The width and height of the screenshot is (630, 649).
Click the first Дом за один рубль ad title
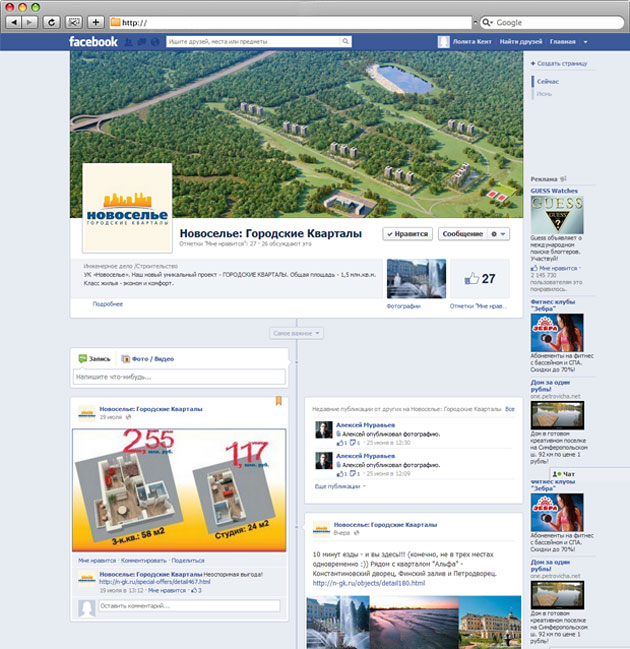[x=551, y=386]
